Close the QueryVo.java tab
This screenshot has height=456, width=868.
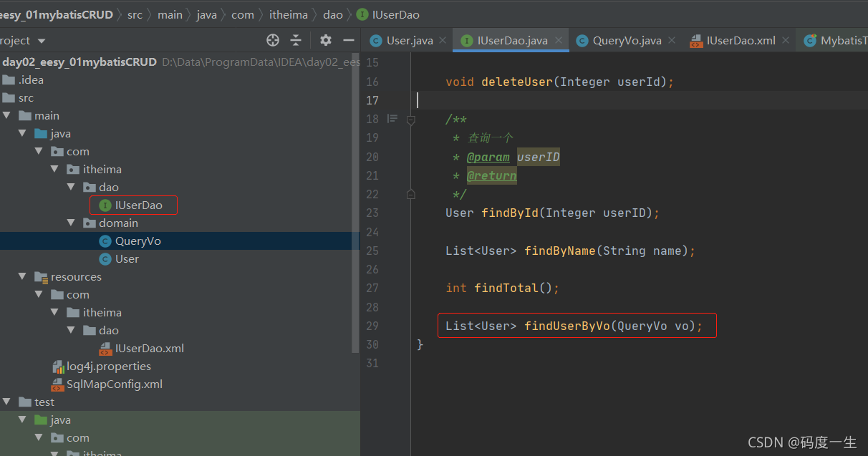click(672, 41)
